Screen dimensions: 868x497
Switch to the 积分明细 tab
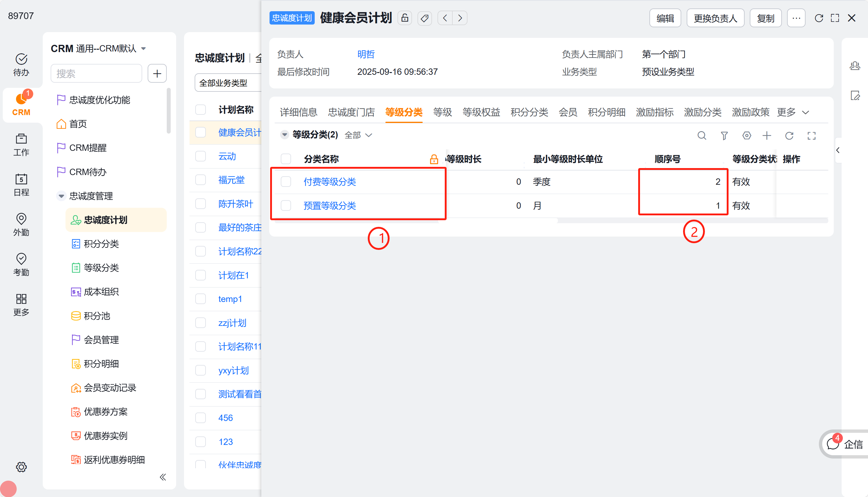click(x=606, y=112)
